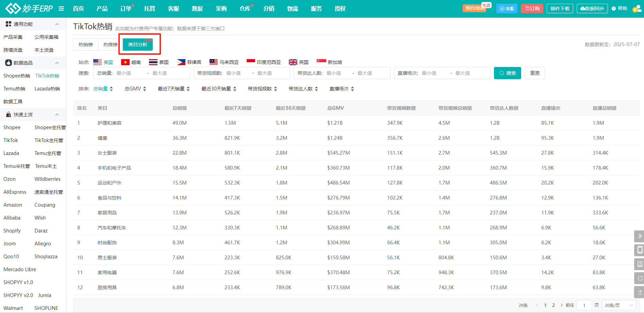Click the 预约培训 button
The image size is (644, 313).
click(475, 8)
